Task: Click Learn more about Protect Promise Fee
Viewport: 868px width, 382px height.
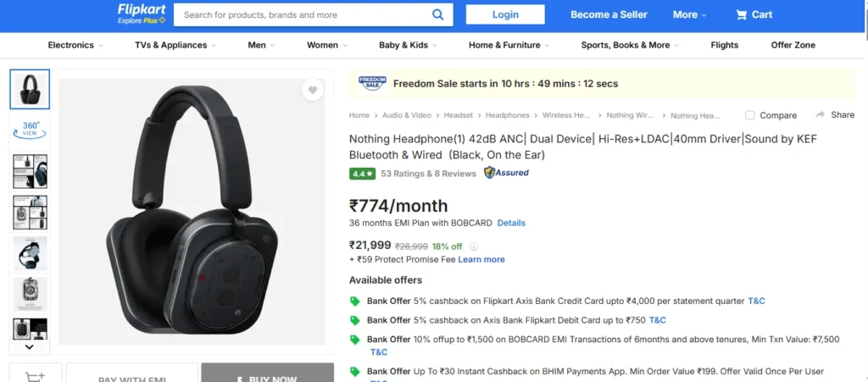Action: tap(481, 259)
